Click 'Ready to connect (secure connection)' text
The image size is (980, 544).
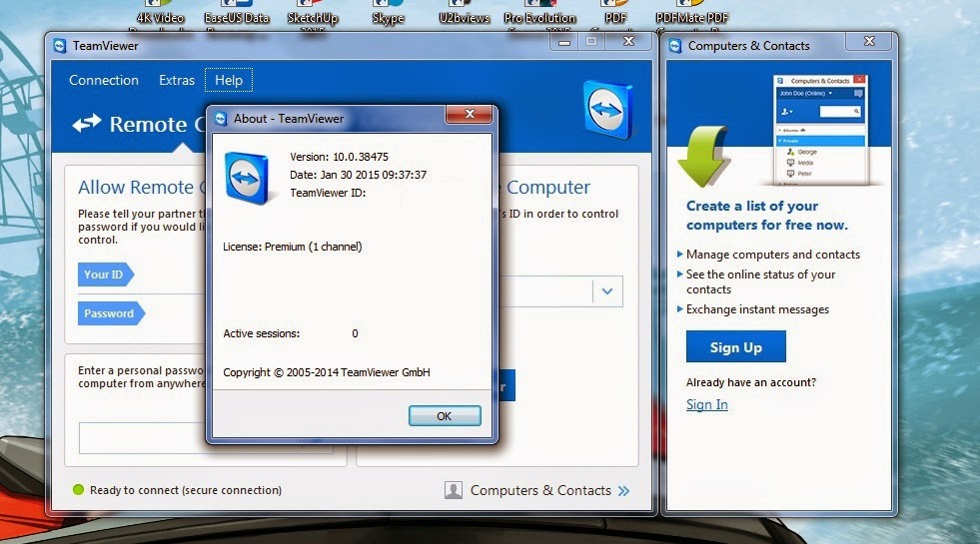[186, 490]
